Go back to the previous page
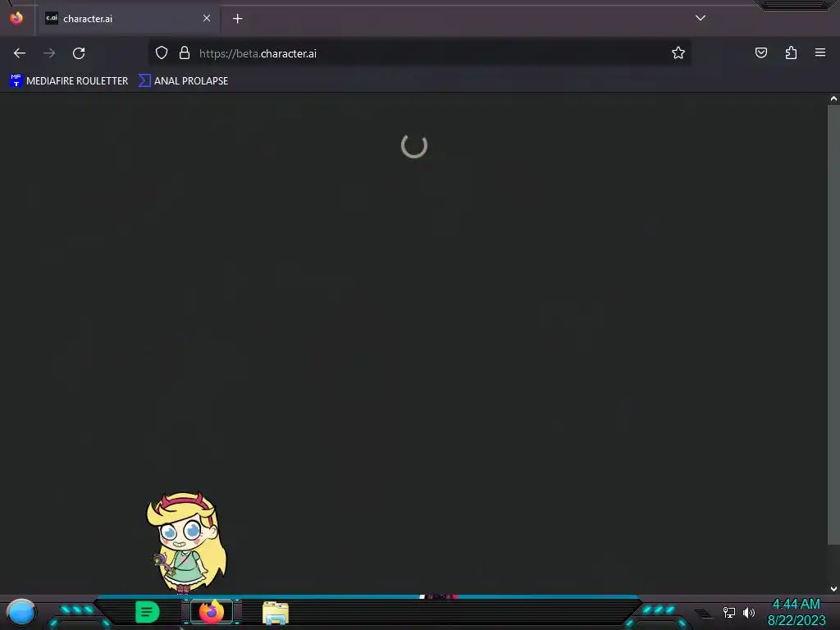The height and width of the screenshot is (630, 840). pos(20,53)
